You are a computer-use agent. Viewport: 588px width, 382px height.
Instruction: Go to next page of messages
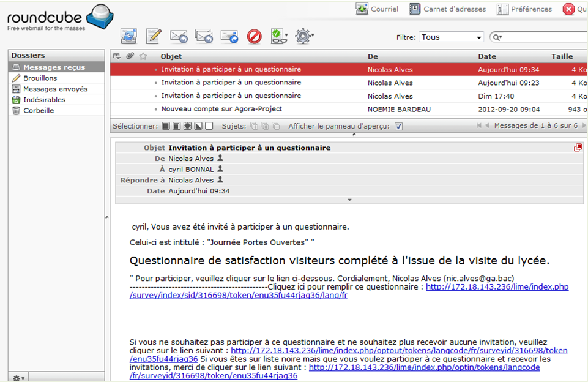pos(584,125)
